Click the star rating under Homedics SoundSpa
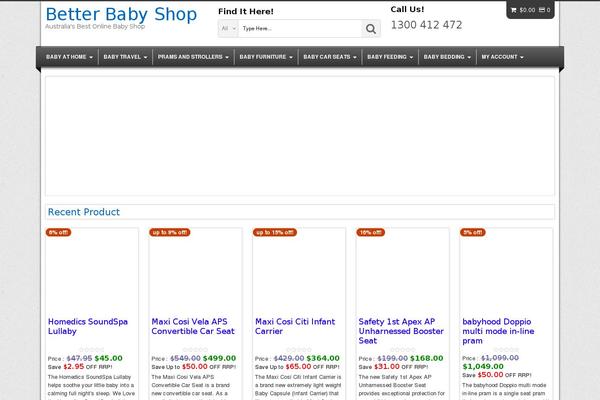The height and width of the screenshot is (400, 600). click(x=92, y=350)
